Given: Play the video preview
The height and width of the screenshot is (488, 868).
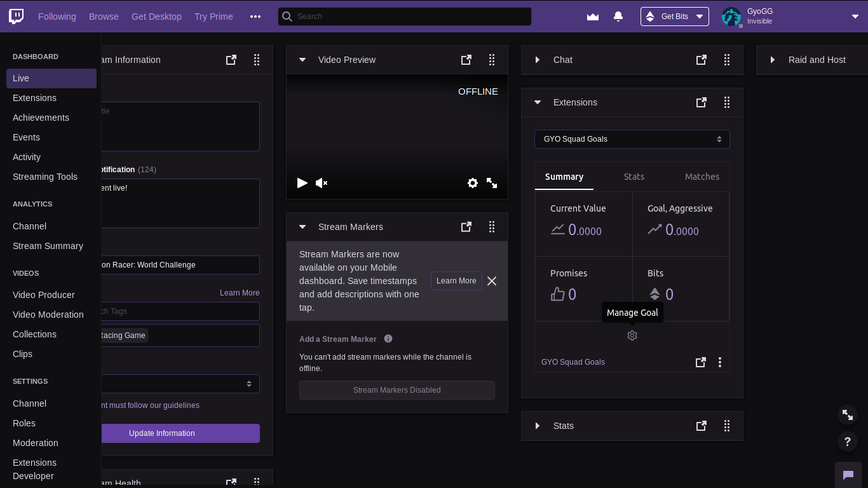Looking at the screenshot, I should (302, 183).
